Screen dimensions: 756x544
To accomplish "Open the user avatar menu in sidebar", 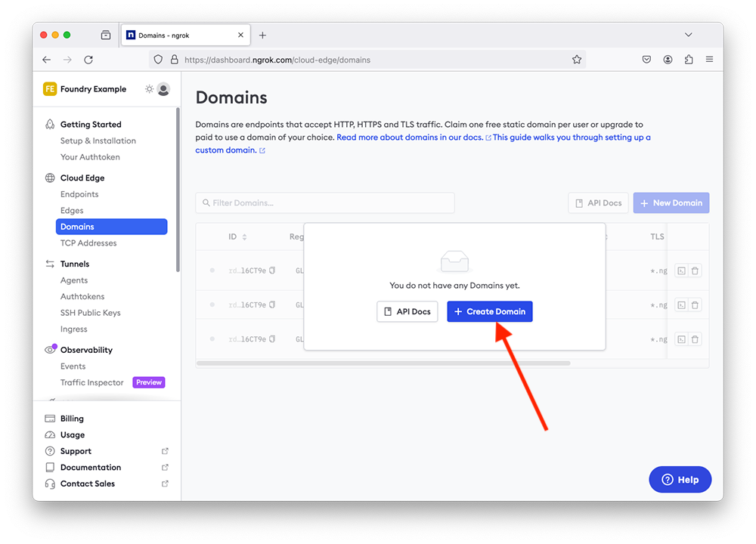I will click(163, 89).
